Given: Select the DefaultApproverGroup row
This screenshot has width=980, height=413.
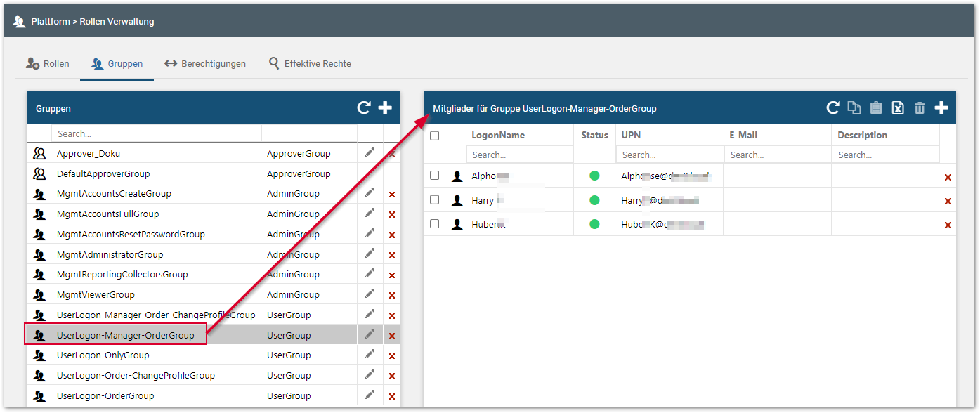Looking at the screenshot, I should [213, 173].
